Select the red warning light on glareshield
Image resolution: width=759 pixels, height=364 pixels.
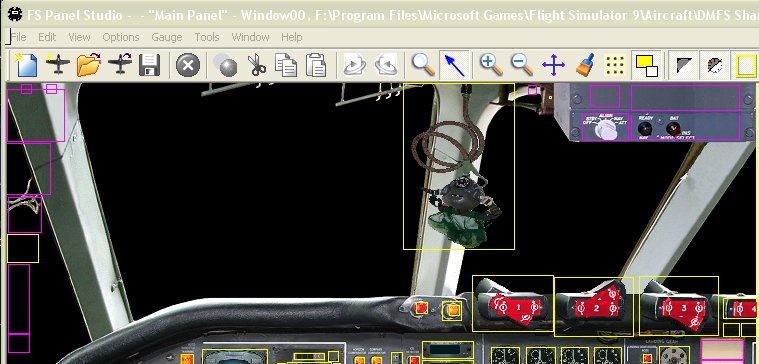421,308
